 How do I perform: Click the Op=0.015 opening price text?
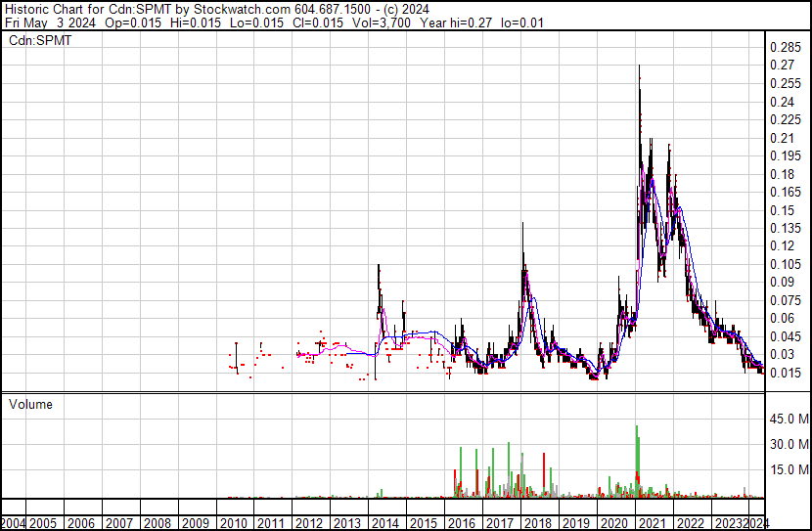[133, 22]
